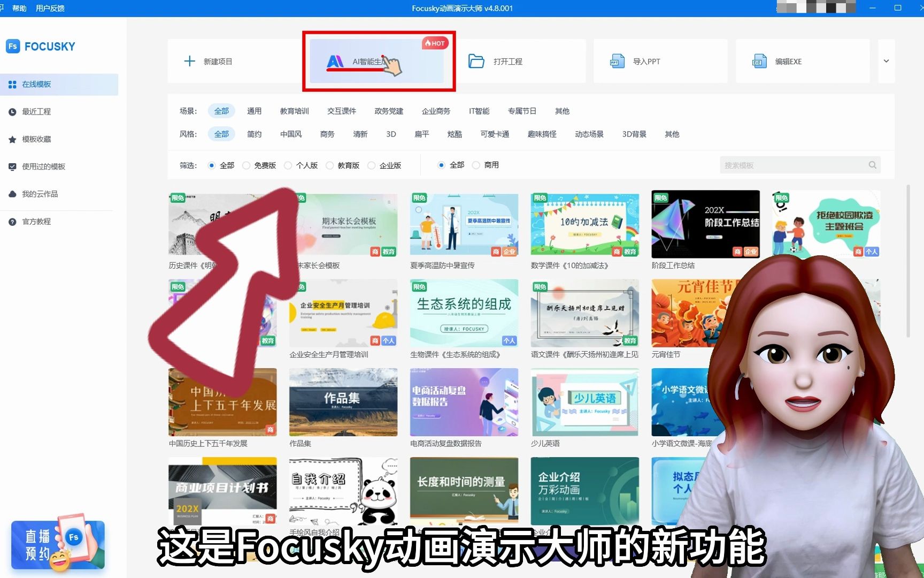Select 可爱卡通 style filter
Viewport: 924px width, 578px height.
pyautogui.click(x=495, y=134)
